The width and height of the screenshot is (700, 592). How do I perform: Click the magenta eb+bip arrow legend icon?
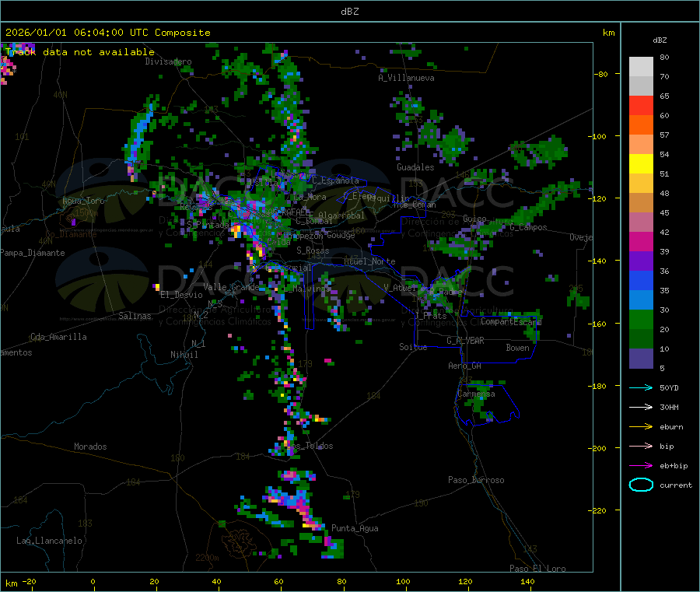[x=641, y=466]
